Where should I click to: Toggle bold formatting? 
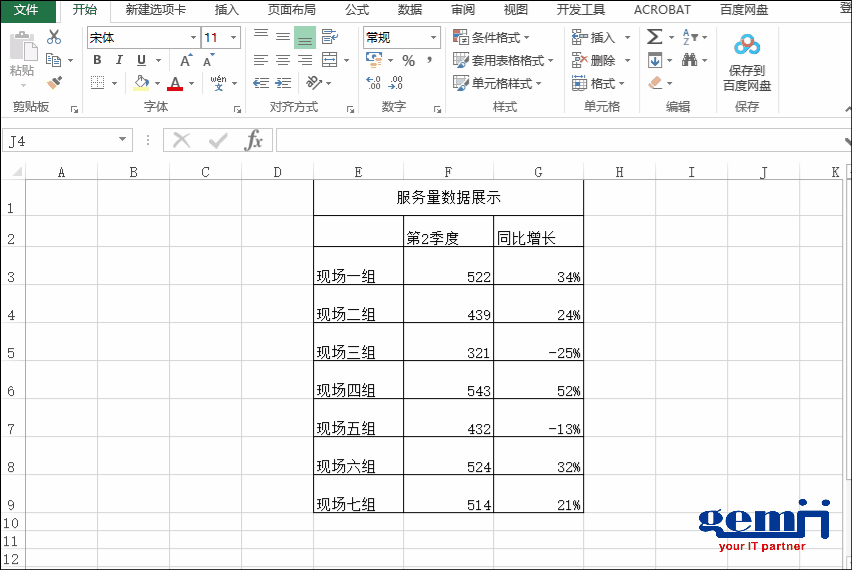click(97, 61)
